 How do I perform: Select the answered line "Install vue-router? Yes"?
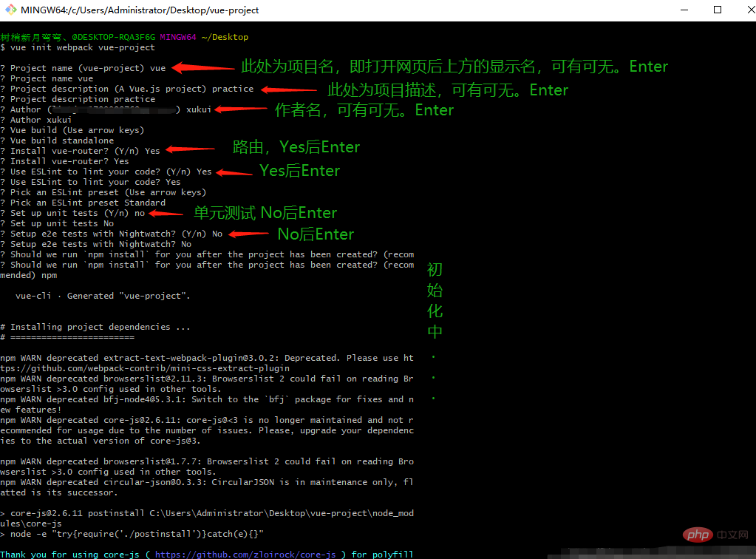[64, 161]
